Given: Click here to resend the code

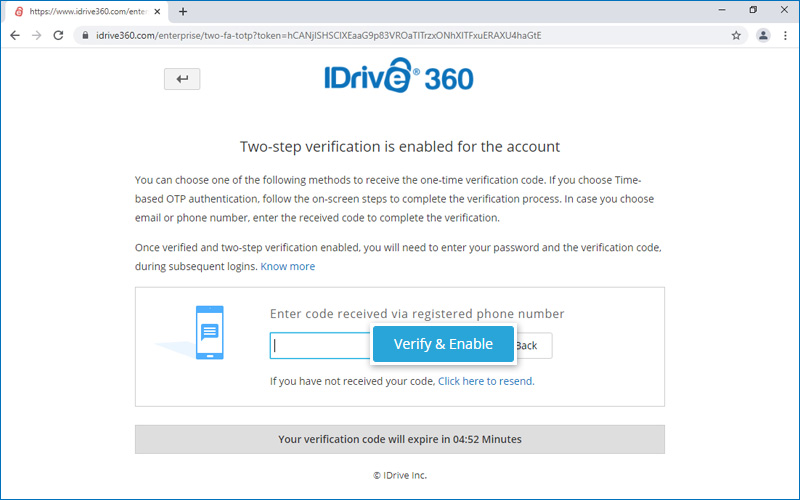Looking at the screenshot, I should [486, 381].
